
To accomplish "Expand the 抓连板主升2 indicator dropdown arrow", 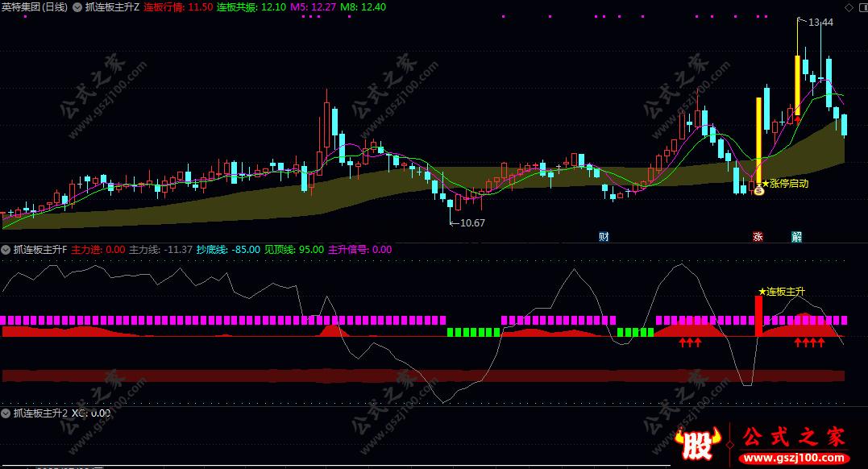I will pos(6,413).
